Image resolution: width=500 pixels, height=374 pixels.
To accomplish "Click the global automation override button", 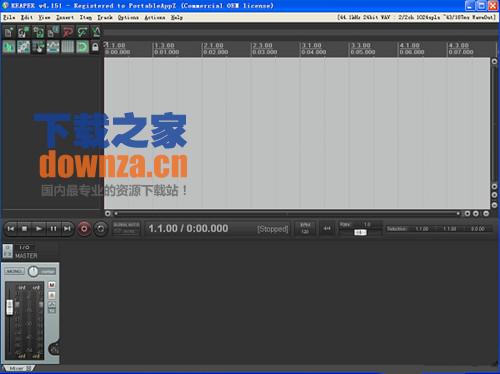I will point(126,228).
